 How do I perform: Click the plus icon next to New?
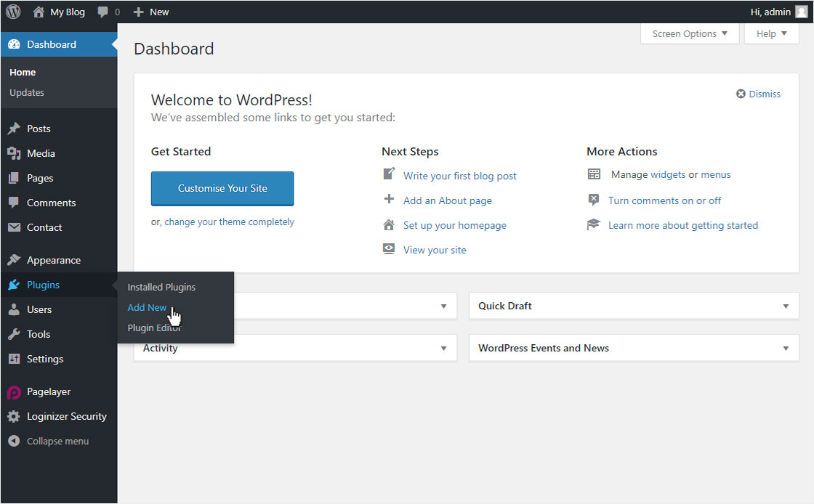[138, 12]
